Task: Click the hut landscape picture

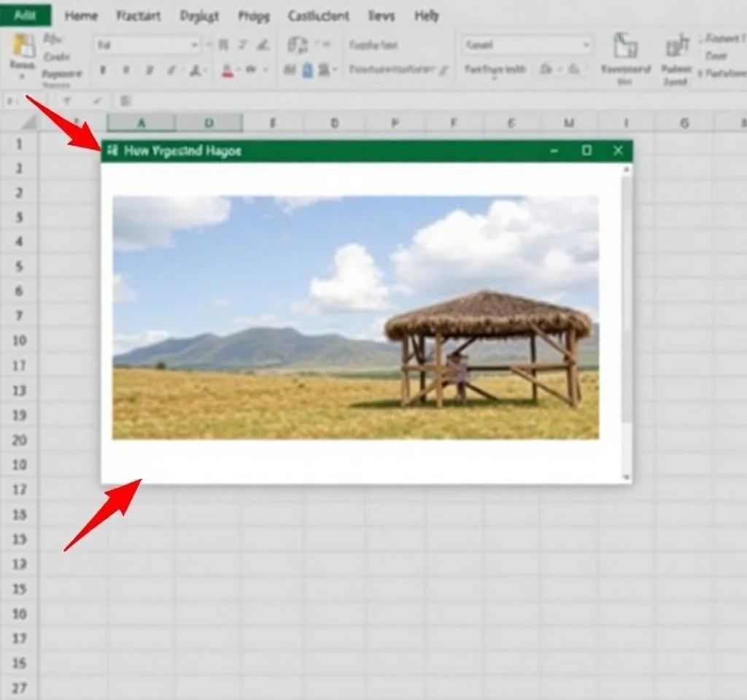Action: (355, 317)
